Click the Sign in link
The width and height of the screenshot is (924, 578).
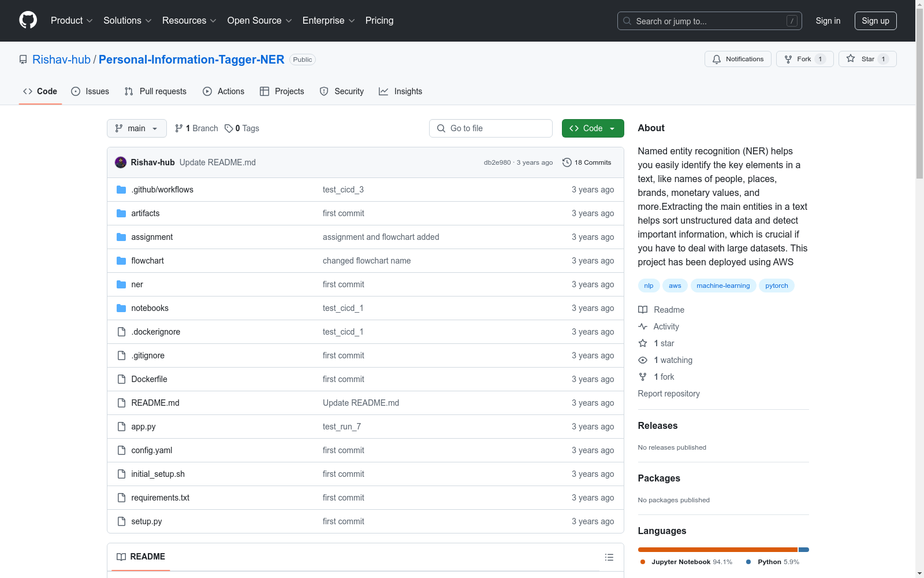(828, 21)
